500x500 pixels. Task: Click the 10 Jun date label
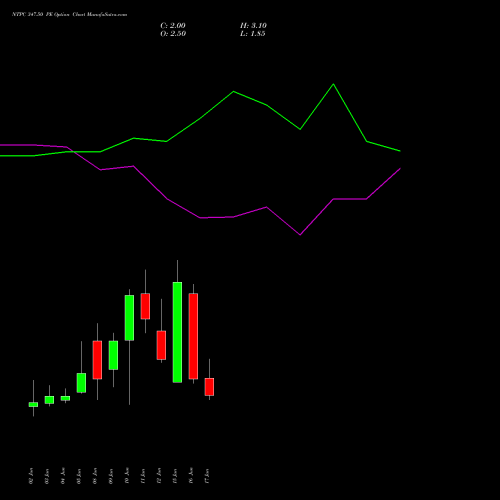127,476
